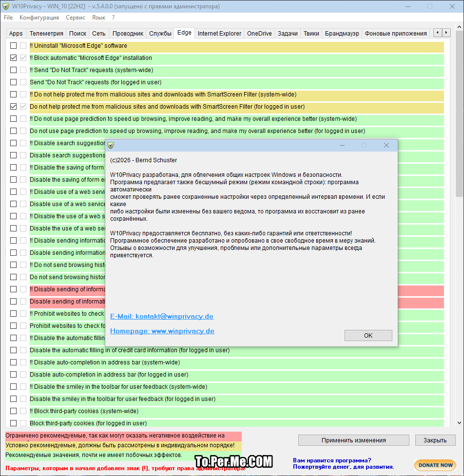Uncheck Block automatic "Microsoft Edge" installation
The image size is (464, 476).
[13, 57]
